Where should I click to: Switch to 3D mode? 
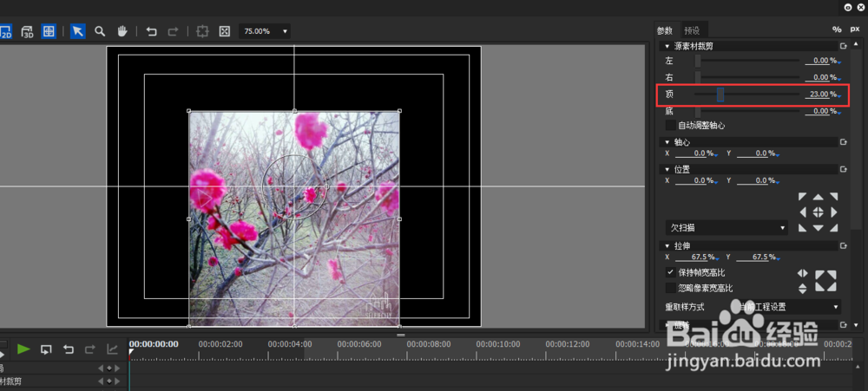28,31
